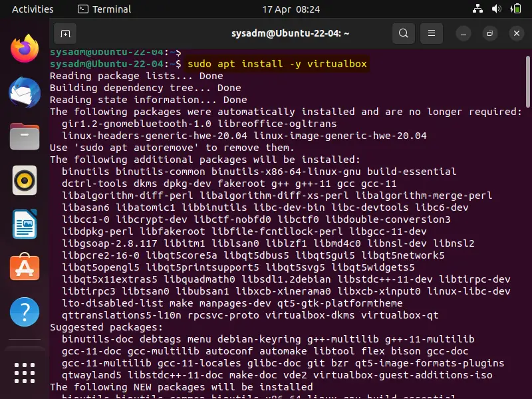Click the terminal vertical scrollbar
Image resolution: width=532 pixels, height=399 pixels.
(x=527, y=82)
